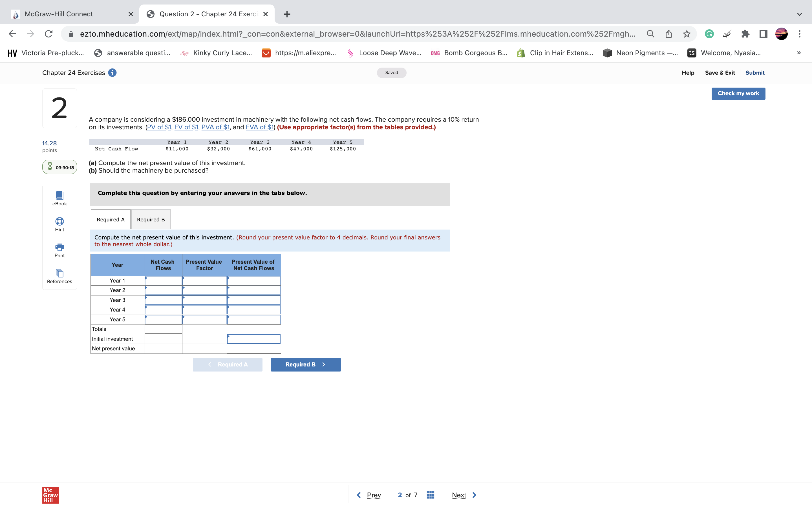The height and width of the screenshot is (507, 812).
Task: Click the Hint lifebuoy icon
Action: 59,221
